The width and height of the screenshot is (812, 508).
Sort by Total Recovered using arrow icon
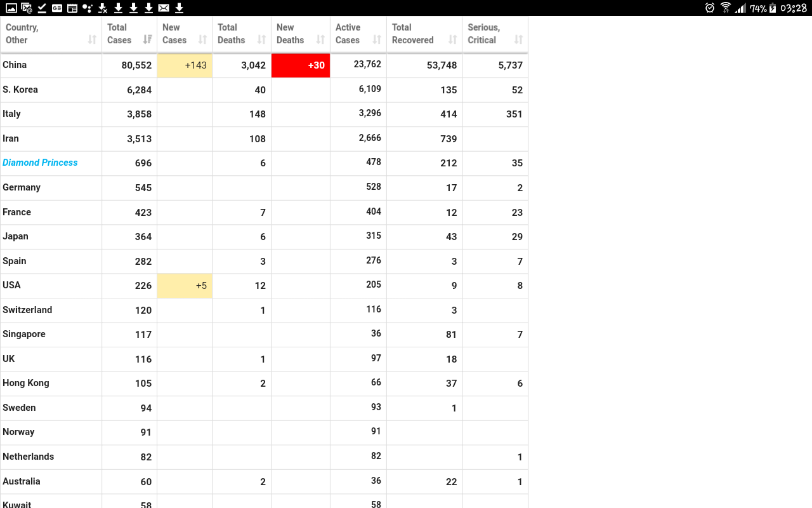(452, 40)
